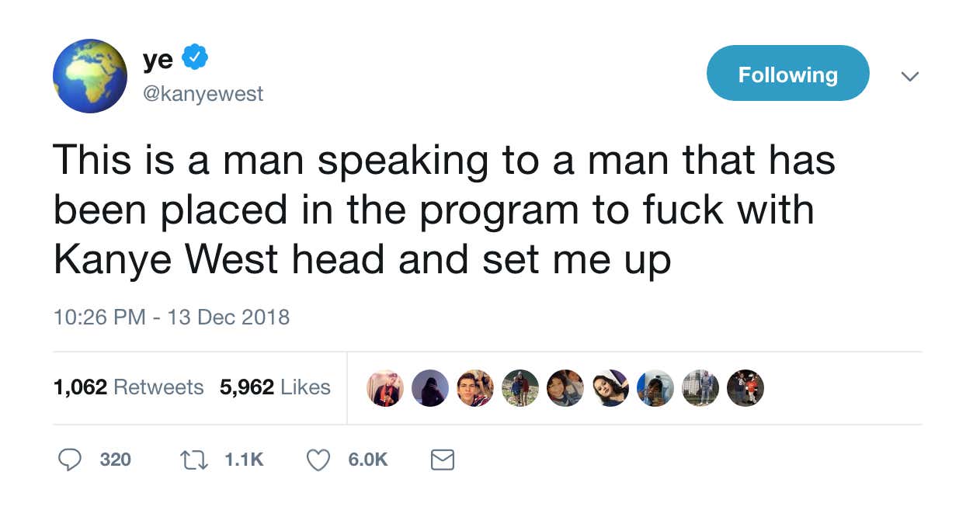Viewport: 980px width, 517px height.
Task: View the 1,062 Retweets list
Action: [128, 387]
